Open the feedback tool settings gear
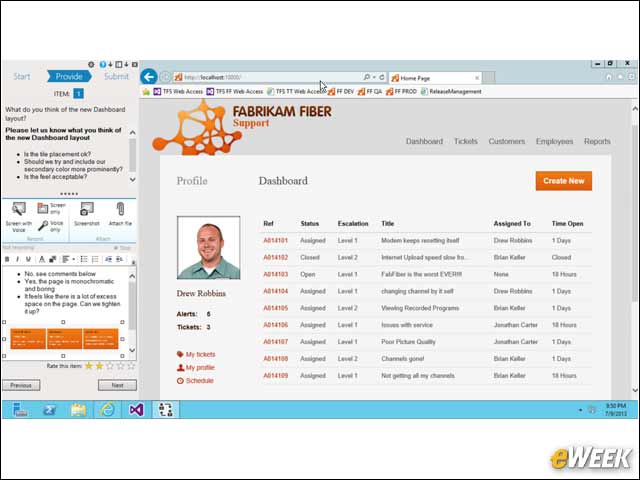The image size is (640, 480). coord(91,64)
